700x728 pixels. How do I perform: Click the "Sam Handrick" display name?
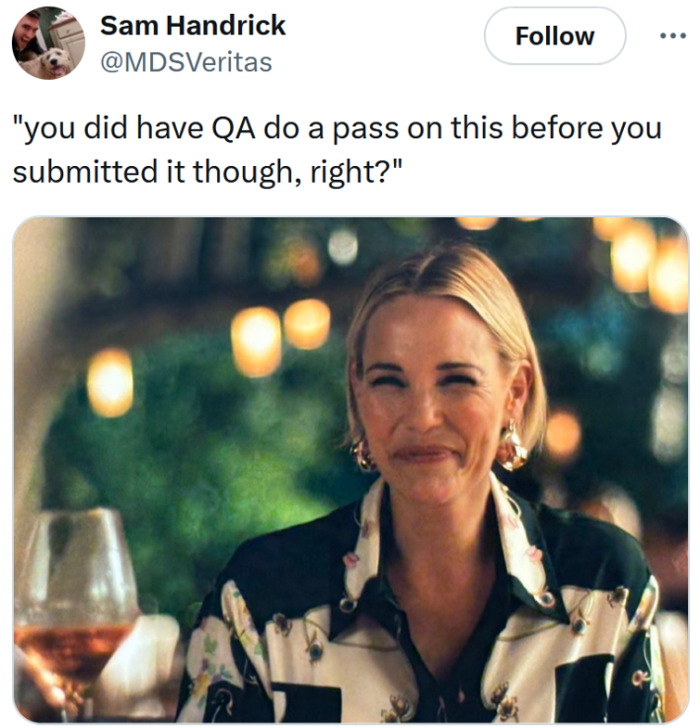pyautogui.click(x=193, y=25)
